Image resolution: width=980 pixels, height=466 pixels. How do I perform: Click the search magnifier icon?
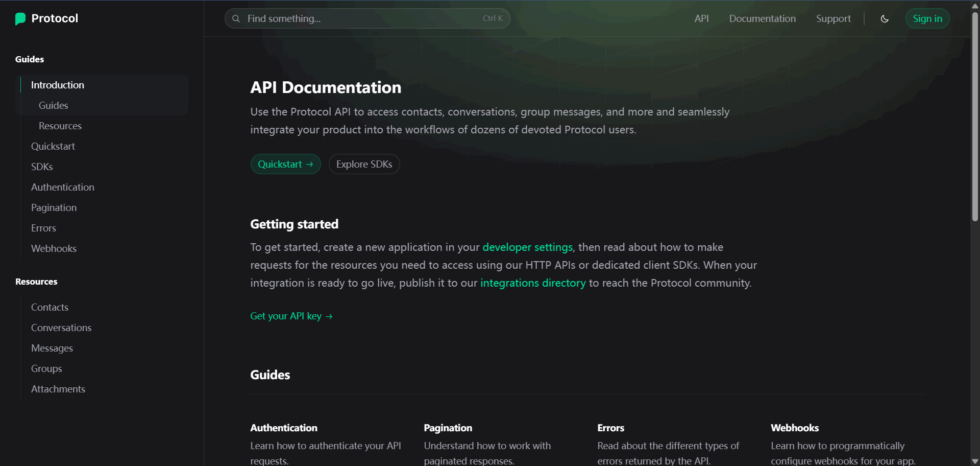point(236,18)
